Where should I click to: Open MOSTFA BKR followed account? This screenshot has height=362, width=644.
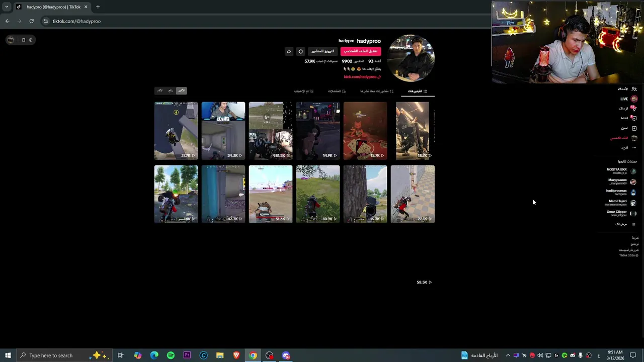[621, 171]
